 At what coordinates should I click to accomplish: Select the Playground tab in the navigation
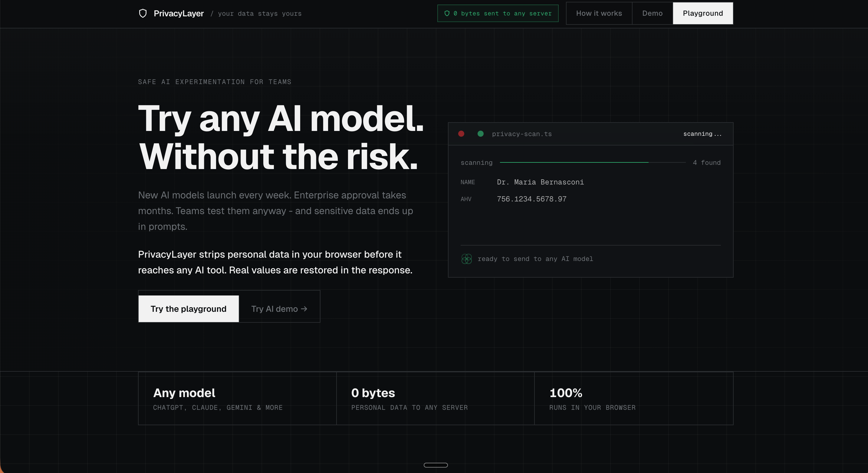pyautogui.click(x=702, y=14)
